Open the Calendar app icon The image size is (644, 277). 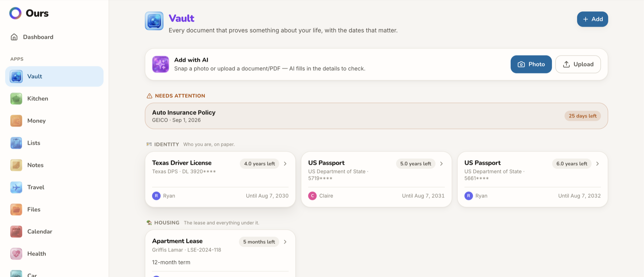pyautogui.click(x=16, y=232)
